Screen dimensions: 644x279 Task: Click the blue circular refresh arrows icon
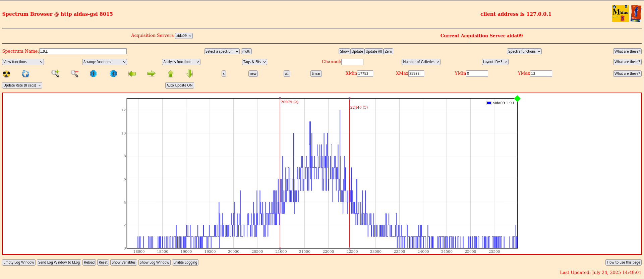[25, 74]
